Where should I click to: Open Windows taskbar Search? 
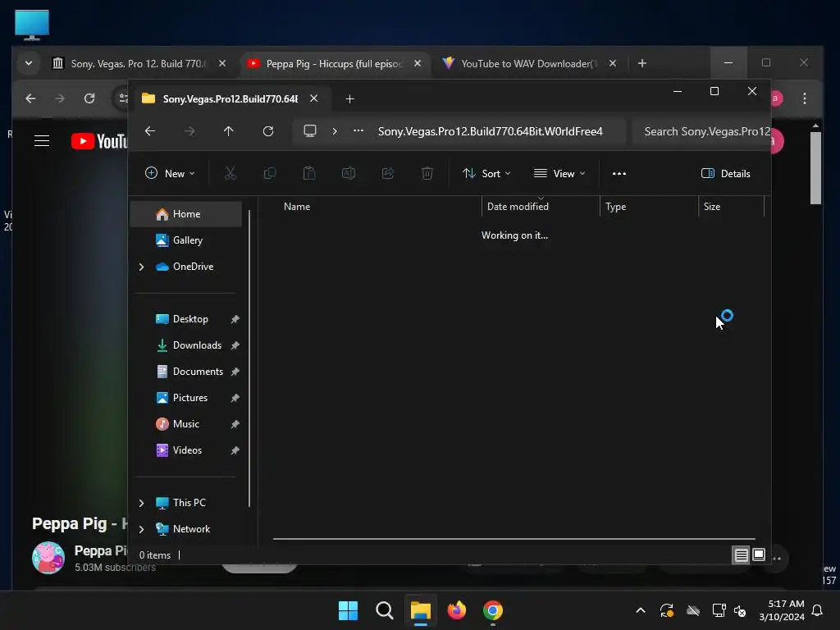(x=385, y=610)
